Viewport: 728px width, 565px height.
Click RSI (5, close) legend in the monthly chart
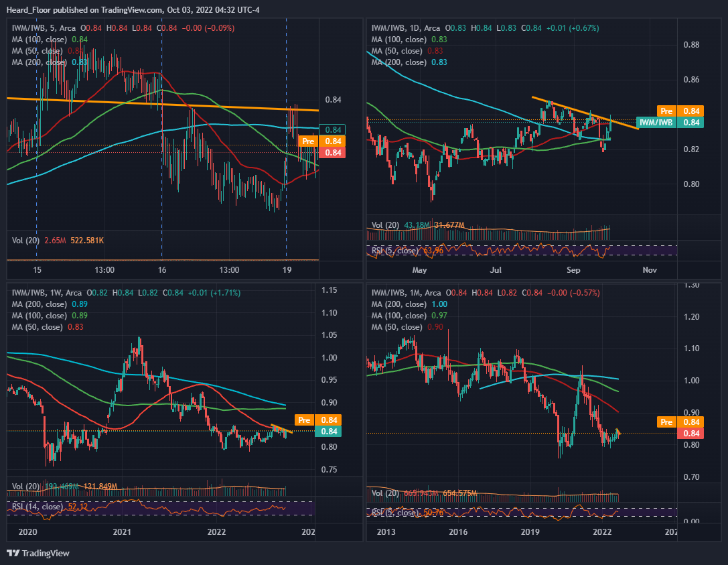(x=408, y=513)
